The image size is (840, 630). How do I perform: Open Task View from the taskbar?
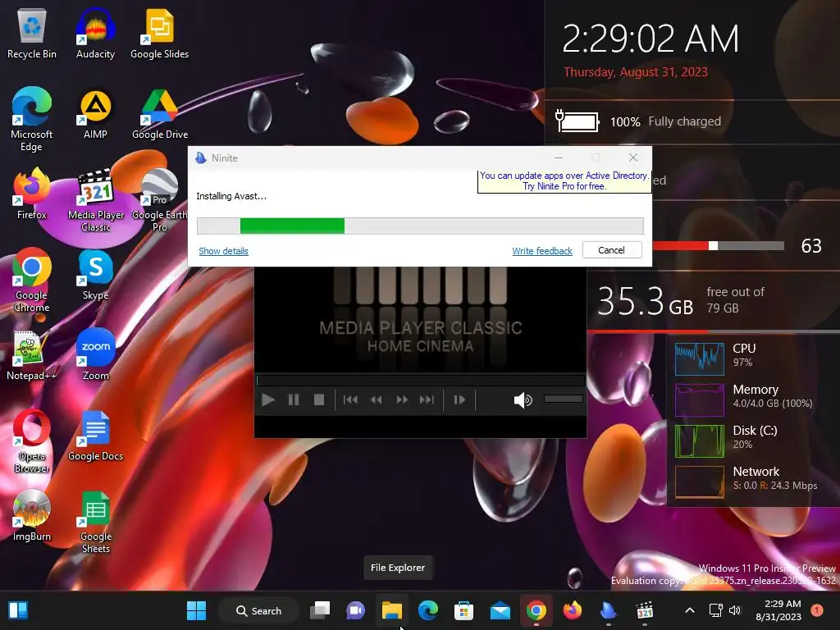coord(320,610)
